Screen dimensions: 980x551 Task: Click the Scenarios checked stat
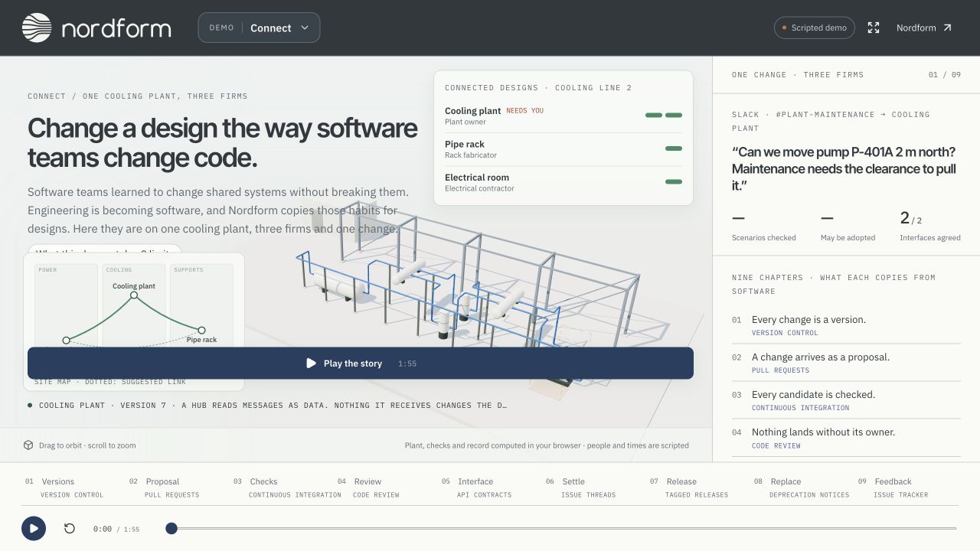764,227
